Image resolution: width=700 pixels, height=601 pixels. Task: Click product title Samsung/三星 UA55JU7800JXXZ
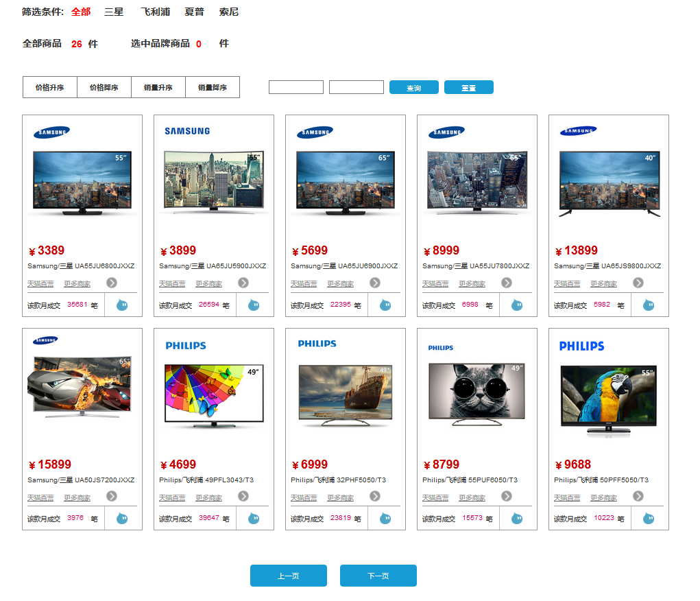[476, 266]
